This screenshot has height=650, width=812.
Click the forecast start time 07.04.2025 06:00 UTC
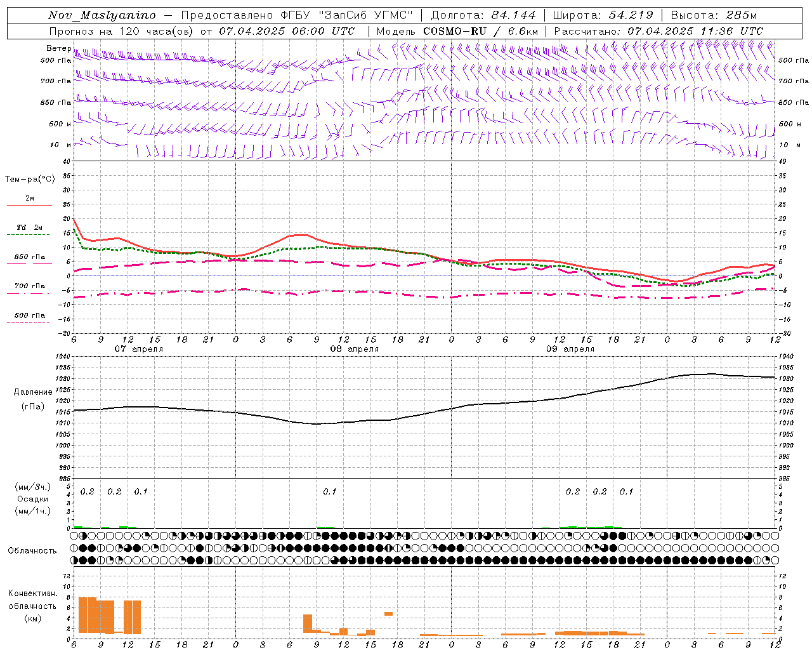click(287, 31)
